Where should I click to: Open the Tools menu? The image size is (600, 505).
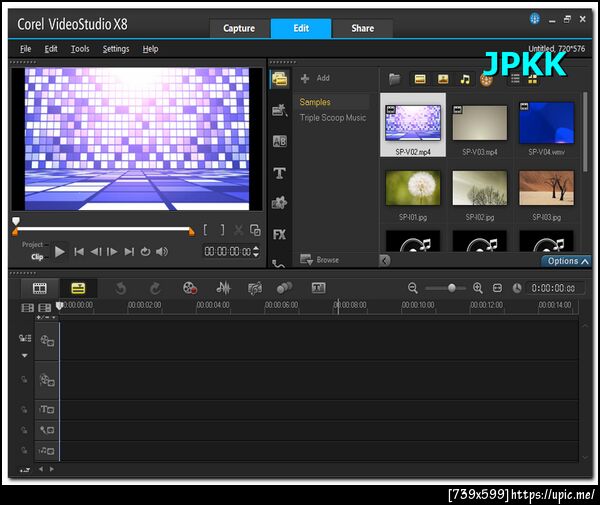pyautogui.click(x=80, y=49)
